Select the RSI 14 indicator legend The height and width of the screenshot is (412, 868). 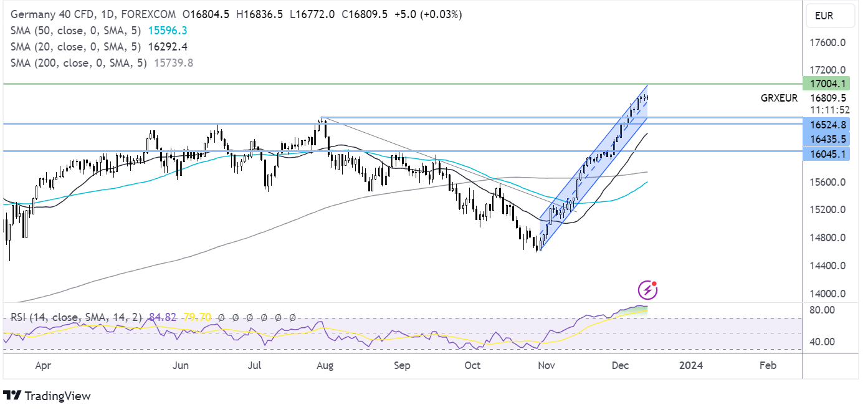(77, 317)
